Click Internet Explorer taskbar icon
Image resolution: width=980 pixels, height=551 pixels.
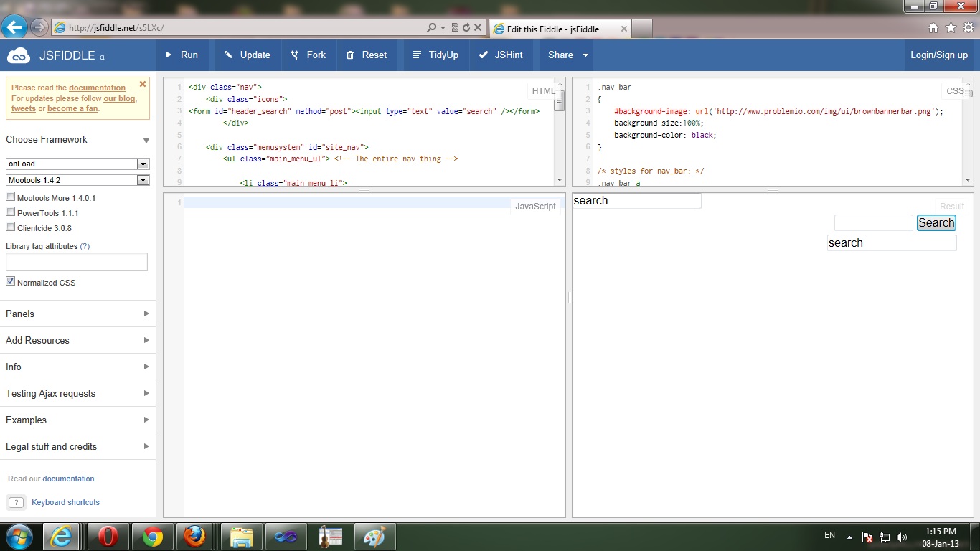click(x=61, y=537)
